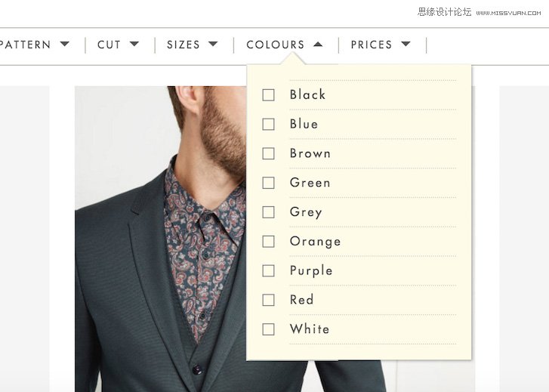Open the Pattern filter arrow
This screenshot has width=549, height=392.
click(x=65, y=45)
